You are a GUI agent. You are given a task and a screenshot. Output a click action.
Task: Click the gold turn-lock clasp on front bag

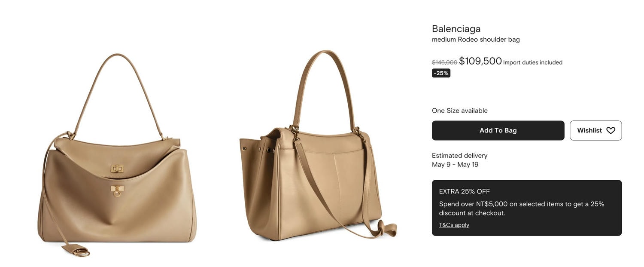point(117,169)
